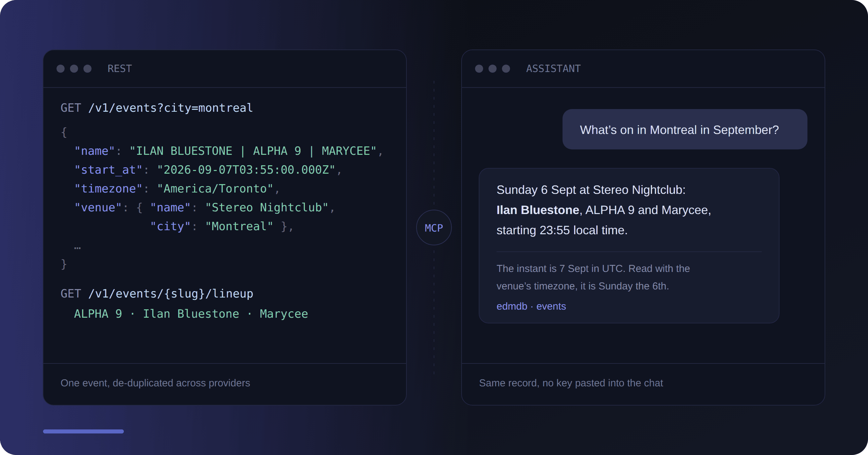Click the "timezone" America/Toronto line

[177, 189]
